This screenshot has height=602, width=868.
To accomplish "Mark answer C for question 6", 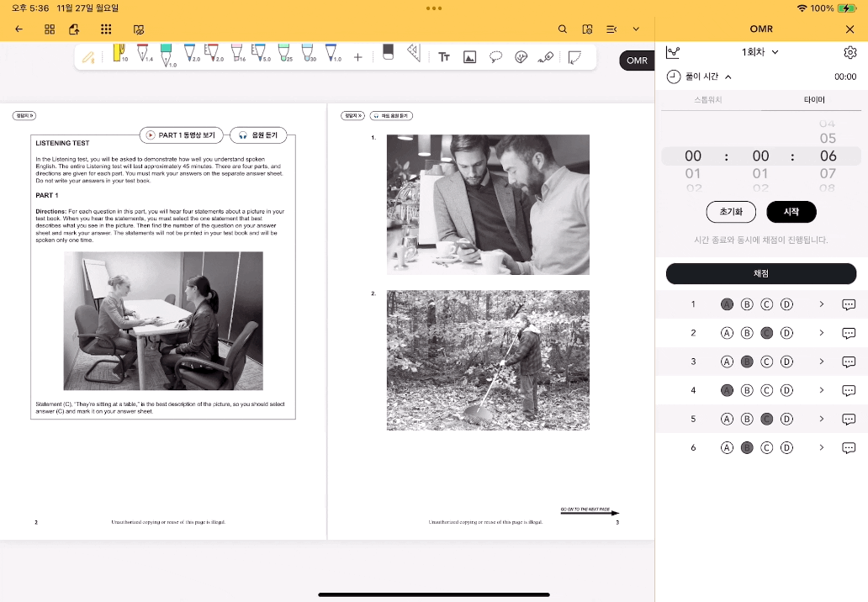I will coord(767,447).
